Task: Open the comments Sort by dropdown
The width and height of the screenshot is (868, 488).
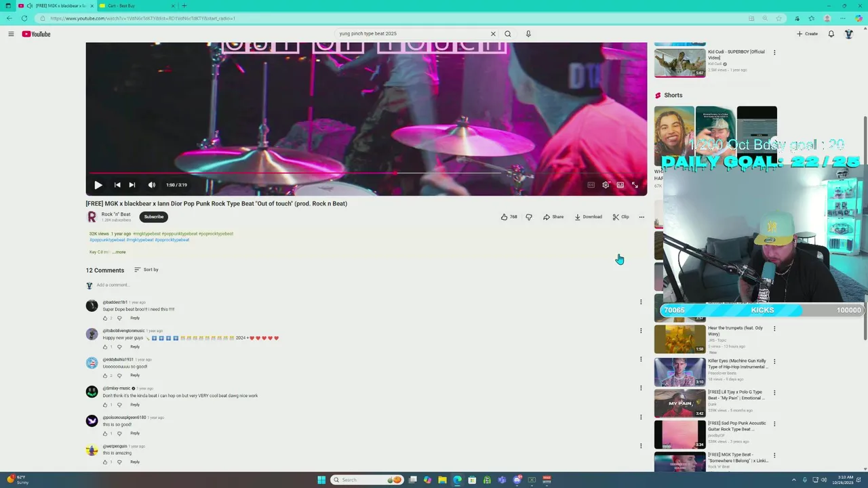Action: tap(146, 270)
